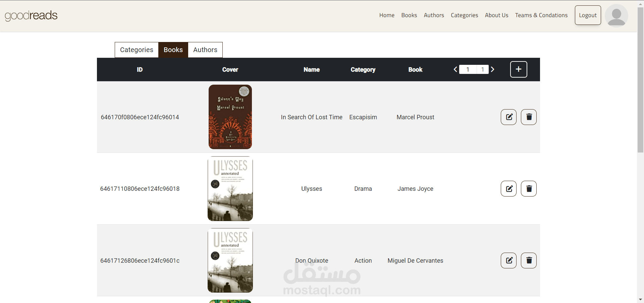Click the current page number field
Screen dimensions: 644x303
point(468,70)
